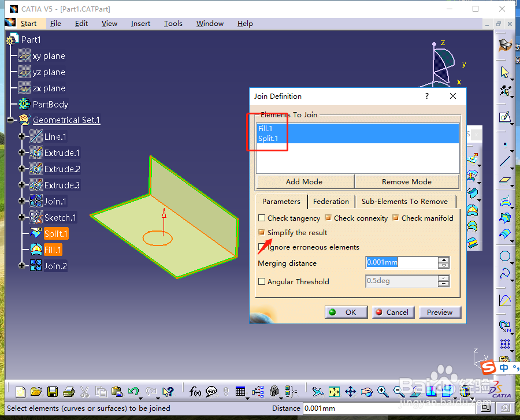Select the Rotate view icon
520x420 pixels.
(367, 392)
